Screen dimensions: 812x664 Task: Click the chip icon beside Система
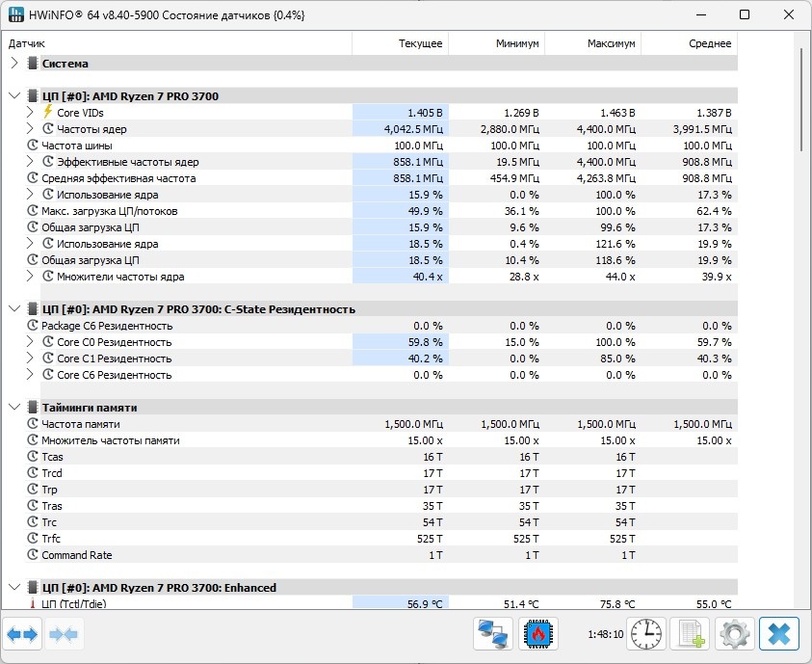(33, 64)
